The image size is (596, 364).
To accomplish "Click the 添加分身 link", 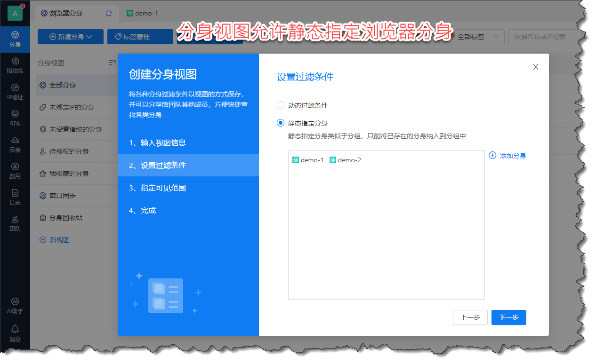I will point(507,156).
